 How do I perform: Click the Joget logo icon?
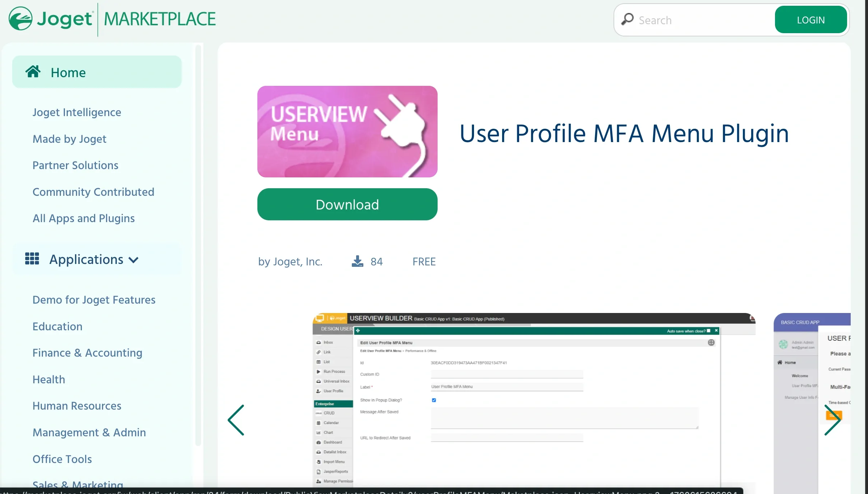[x=21, y=19]
